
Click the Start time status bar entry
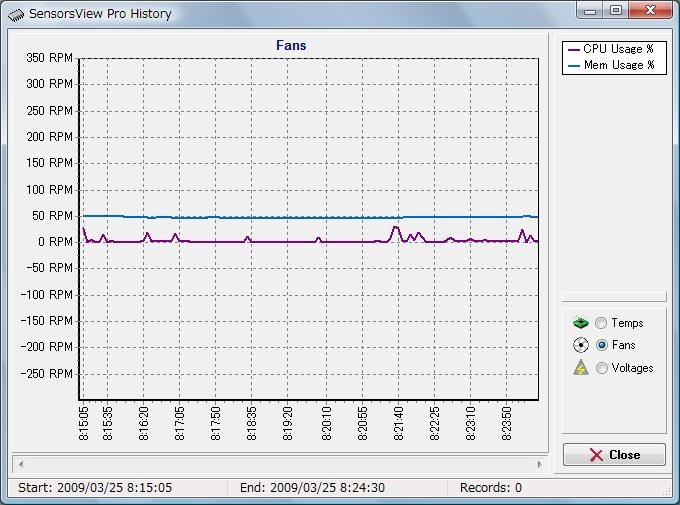(x=95, y=488)
